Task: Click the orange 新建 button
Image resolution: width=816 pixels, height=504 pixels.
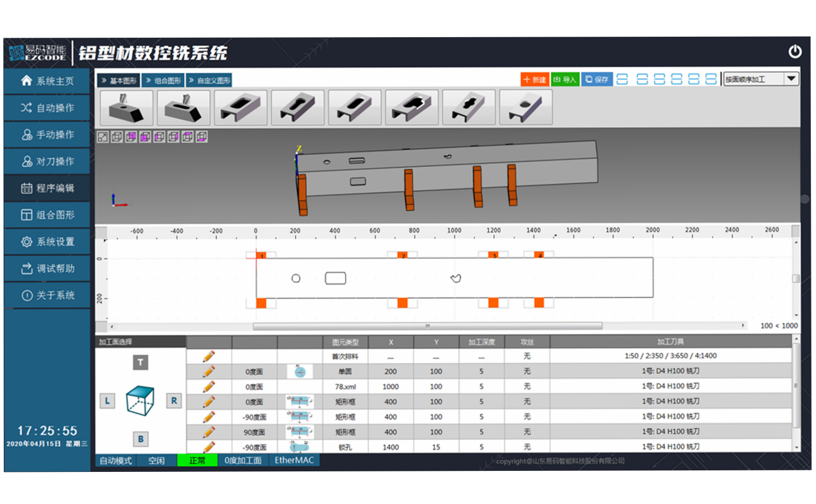Action: click(534, 79)
